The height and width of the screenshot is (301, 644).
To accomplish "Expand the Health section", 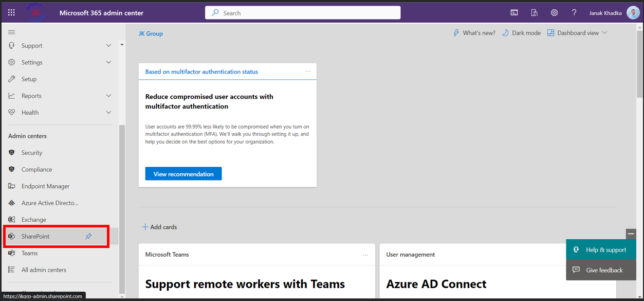I will tap(108, 112).
